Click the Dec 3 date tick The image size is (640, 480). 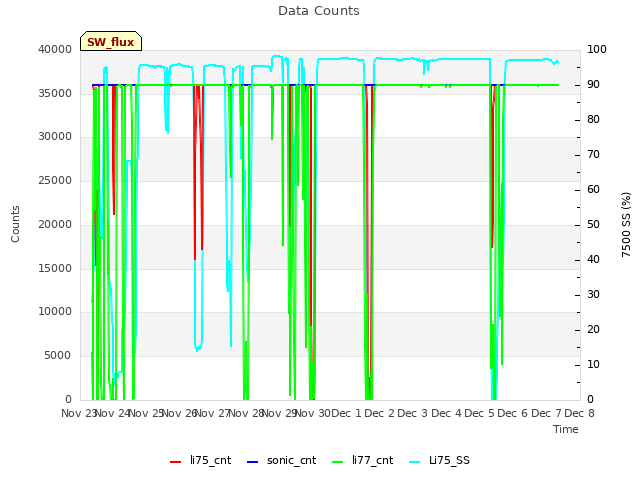(413, 413)
